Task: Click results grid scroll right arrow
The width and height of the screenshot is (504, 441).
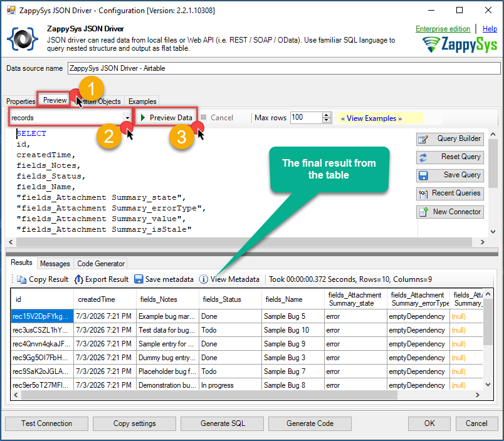Action: tap(477, 395)
